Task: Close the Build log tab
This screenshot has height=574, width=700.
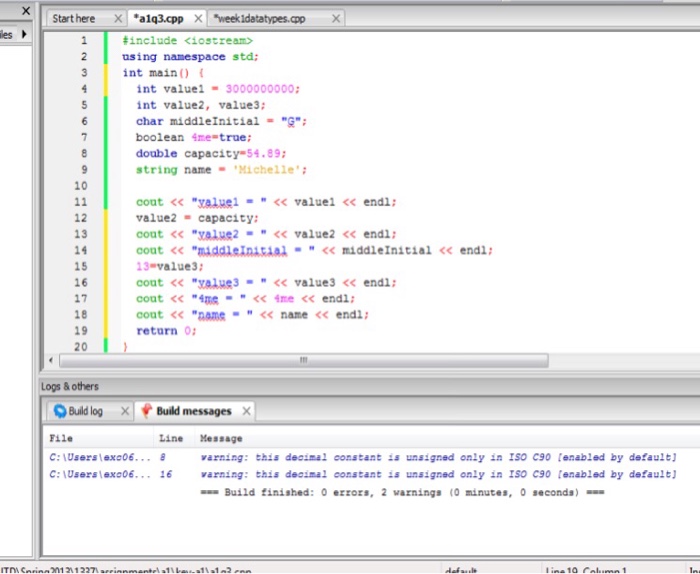Action: (x=125, y=411)
